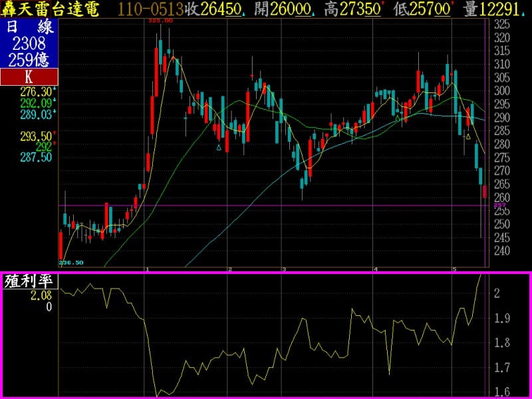Click the yellow triangle marker near 283
This screenshot has width=532, height=399.
click(468, 136)
